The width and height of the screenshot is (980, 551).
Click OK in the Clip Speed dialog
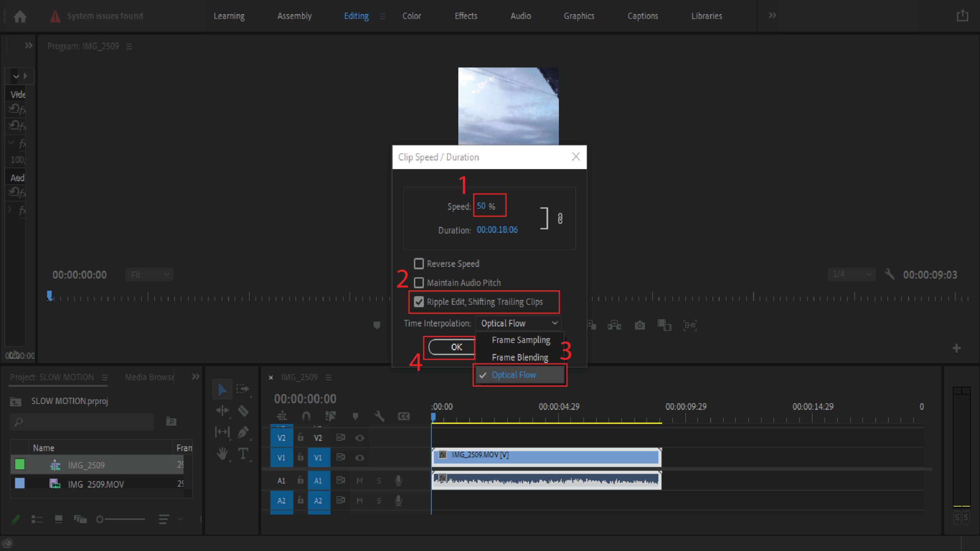(x=456, y=347)
